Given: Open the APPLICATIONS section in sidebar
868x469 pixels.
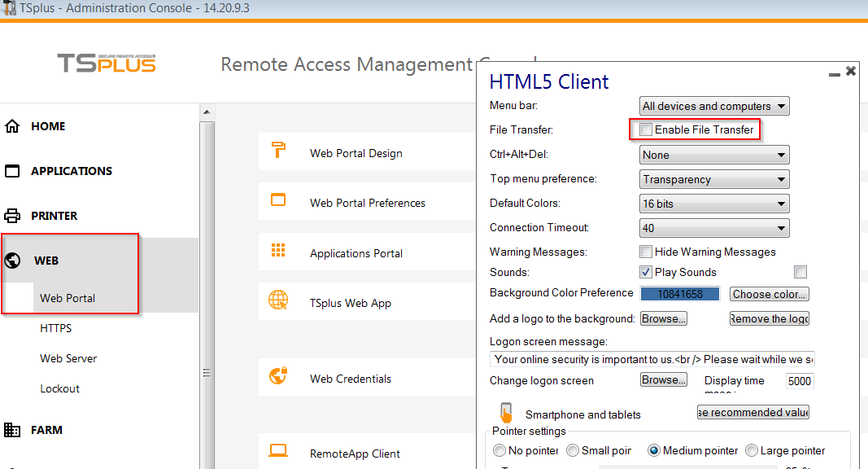Looking at the screenshot, I should coord(71,171).
